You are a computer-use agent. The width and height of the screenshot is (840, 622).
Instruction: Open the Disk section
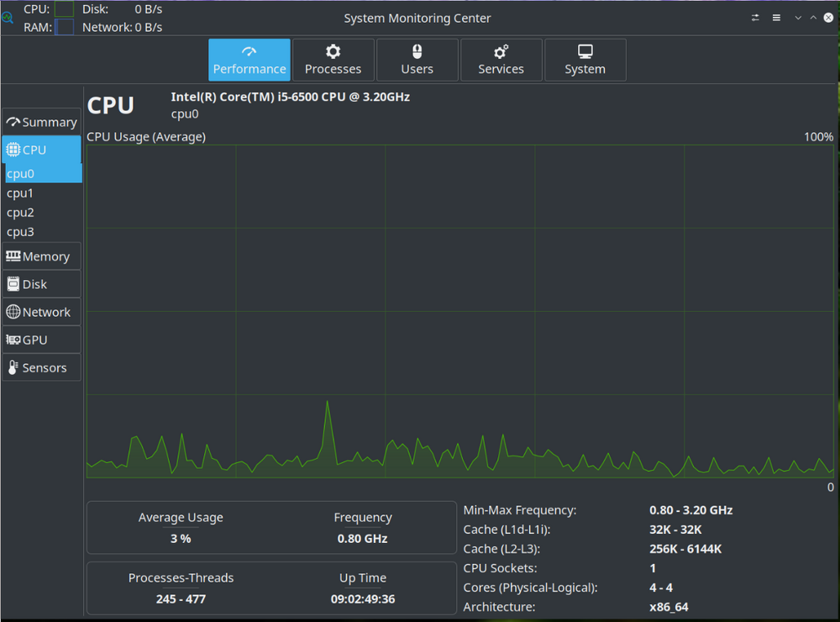pyautogui.click(x=42, y=284)
